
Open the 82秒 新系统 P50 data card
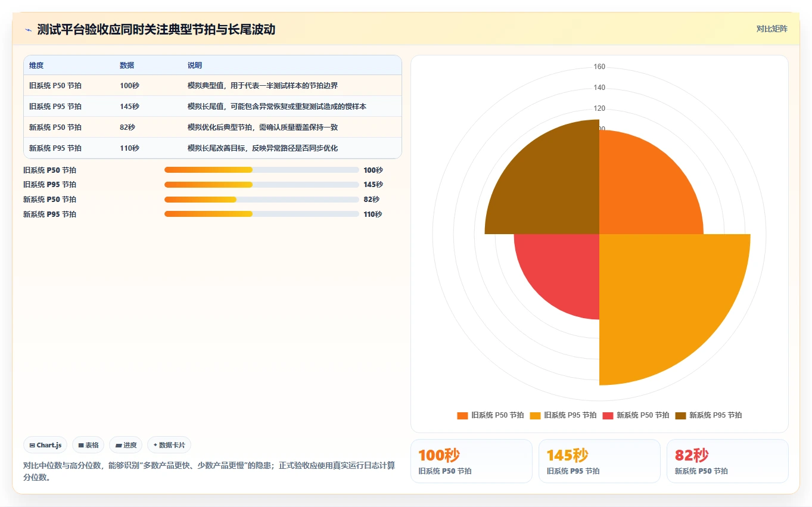tap(727, 461)
